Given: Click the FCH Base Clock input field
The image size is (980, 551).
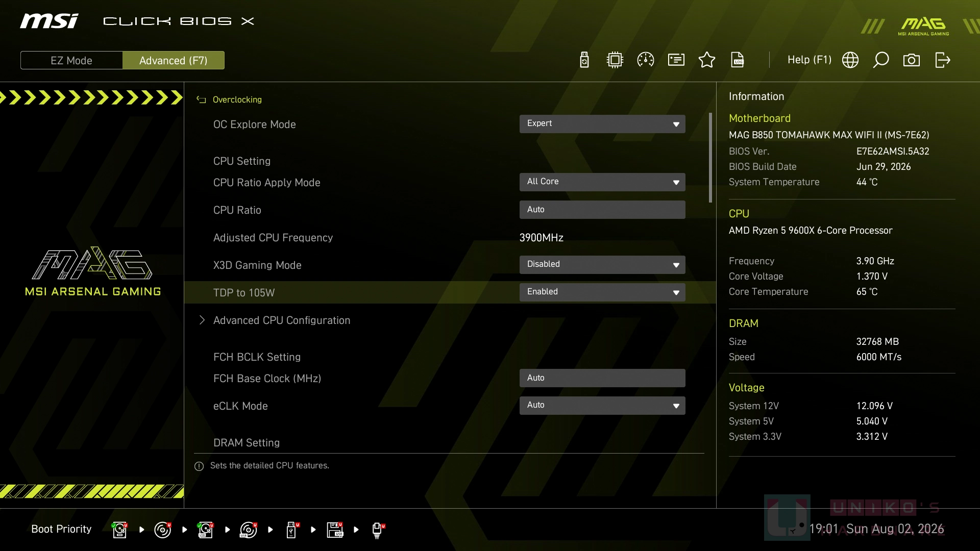Looking at the screenshot, I should coord(602,378).
